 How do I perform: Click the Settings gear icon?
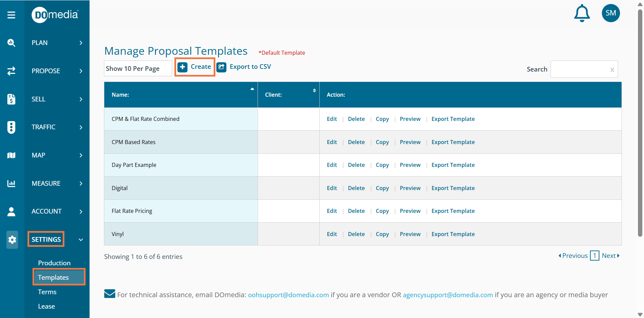pos(12,240)
